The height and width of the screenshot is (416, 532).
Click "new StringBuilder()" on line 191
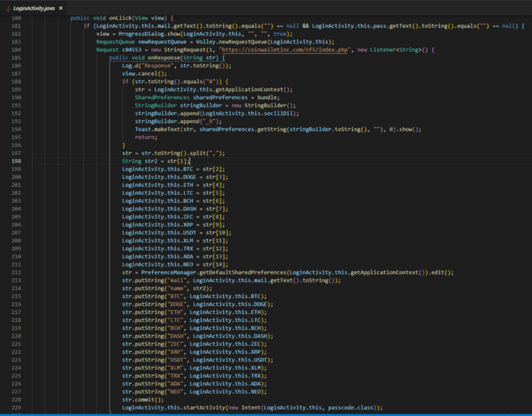263,106
